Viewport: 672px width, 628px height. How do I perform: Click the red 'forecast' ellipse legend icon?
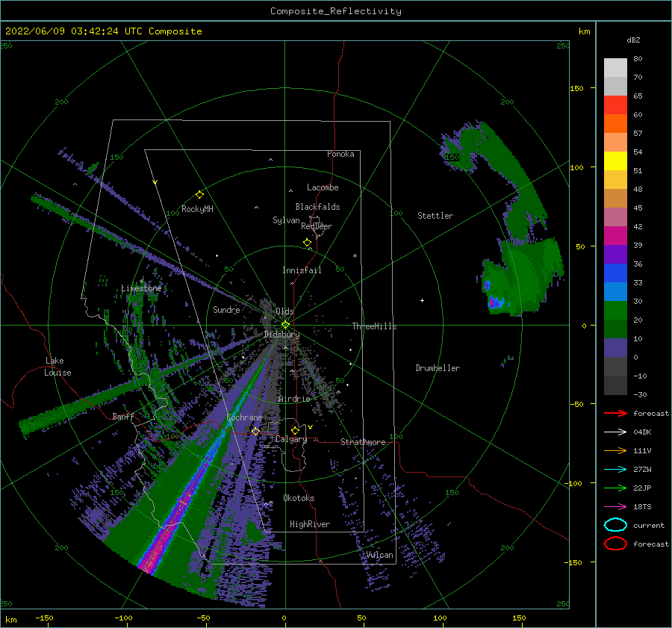[615, 544]
